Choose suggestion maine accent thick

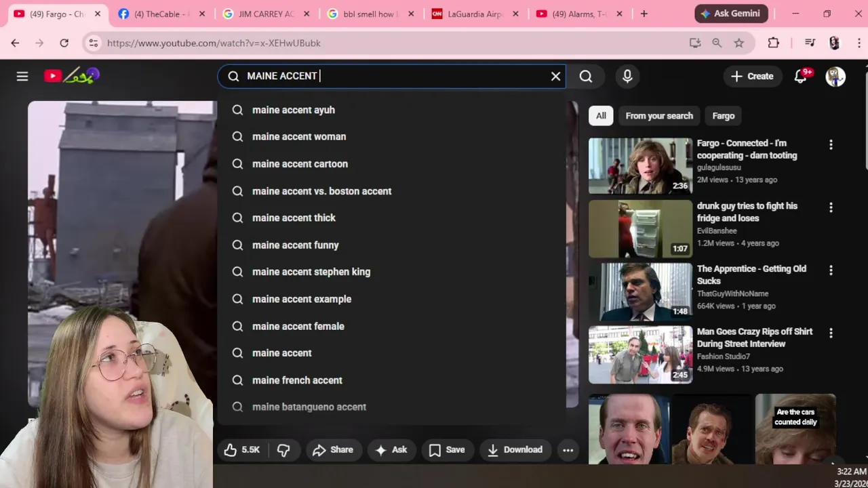[x=391, y=218]
